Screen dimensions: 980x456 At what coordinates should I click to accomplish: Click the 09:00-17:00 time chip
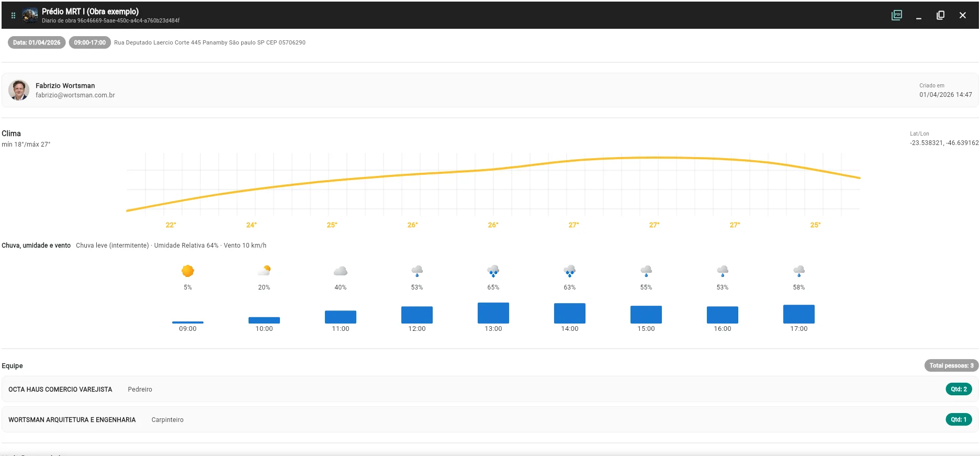[x=89, y=42]
